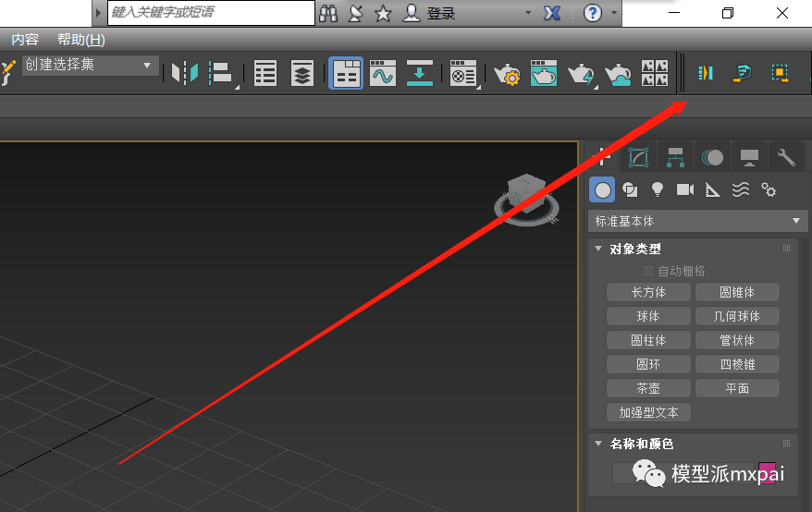812x512 pixels.
Task: Click the 几何球体 button
Action: 737,316
